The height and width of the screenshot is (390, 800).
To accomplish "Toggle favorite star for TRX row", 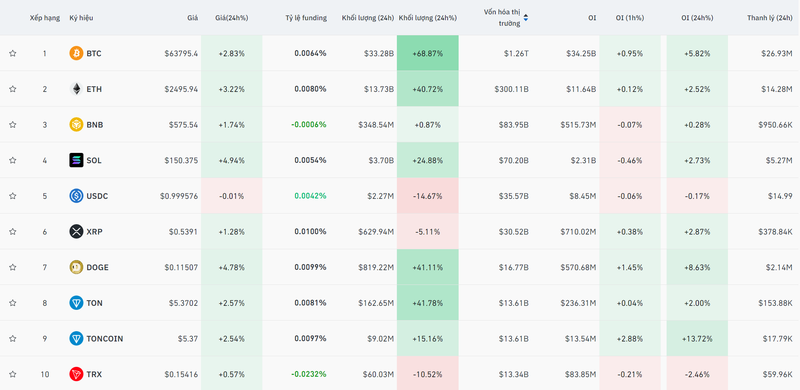I will (13, 374).
